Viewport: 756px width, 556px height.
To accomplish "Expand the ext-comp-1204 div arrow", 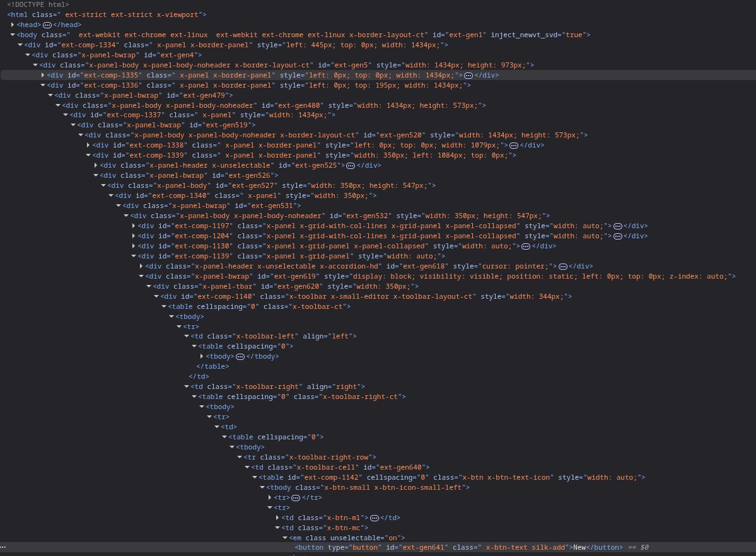I will click(x=134, y=236).
